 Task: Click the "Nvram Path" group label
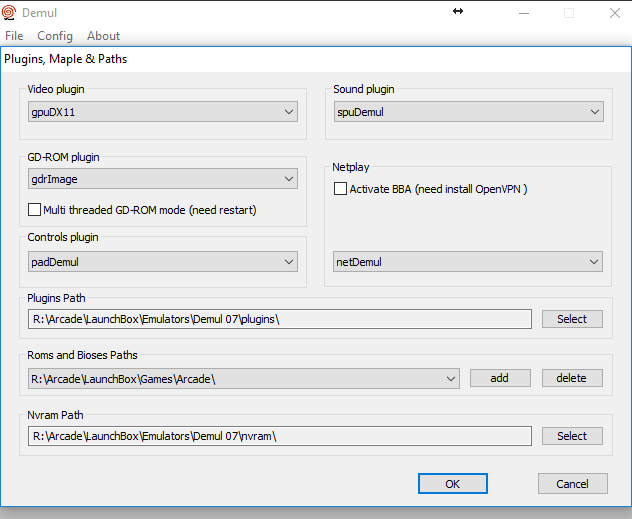pyautogui.click(x=55, y=415)
